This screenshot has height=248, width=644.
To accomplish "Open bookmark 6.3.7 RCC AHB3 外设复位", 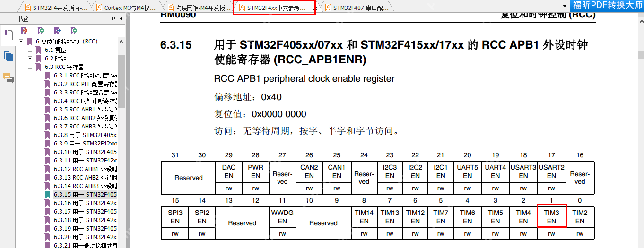I will (86, 127).
